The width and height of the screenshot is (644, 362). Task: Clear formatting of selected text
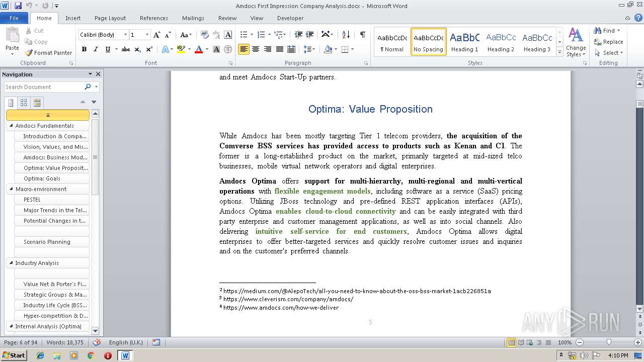pos(204,35)
